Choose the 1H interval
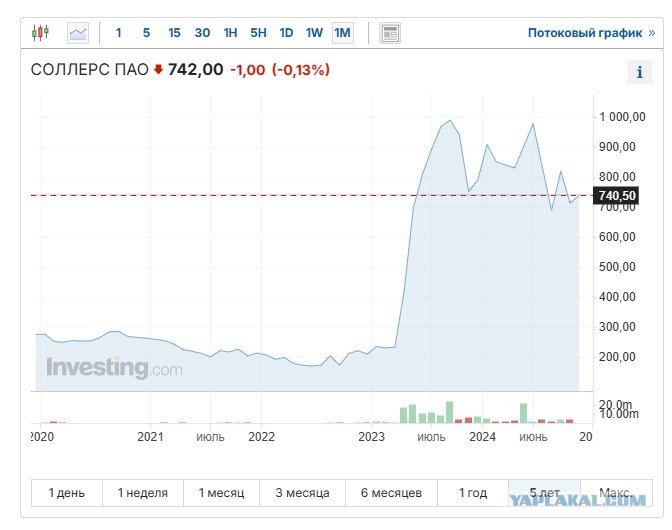Screen dimensions: 672x530 (230, 33)
